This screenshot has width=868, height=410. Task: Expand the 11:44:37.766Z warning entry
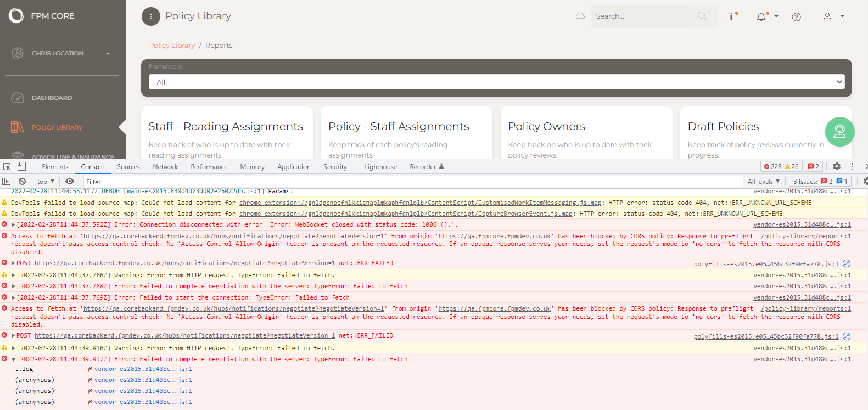point(13,275)
